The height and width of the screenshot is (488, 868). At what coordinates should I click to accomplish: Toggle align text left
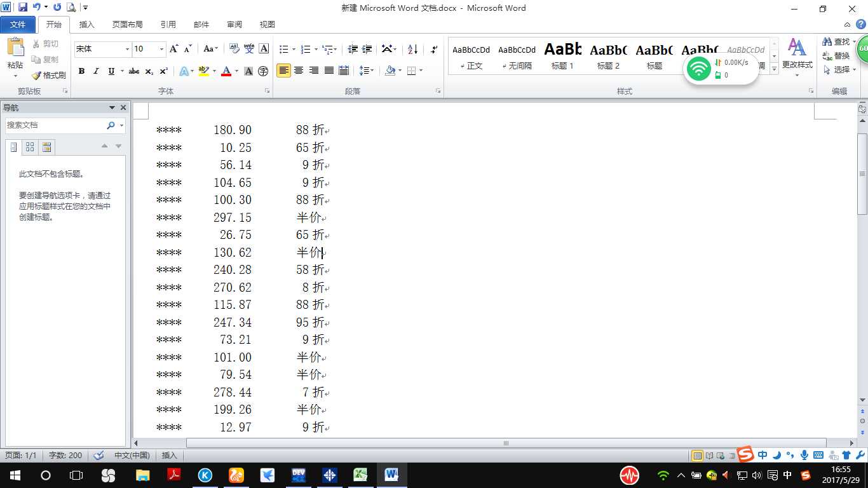pyautogui.click(x=283, y=71)
